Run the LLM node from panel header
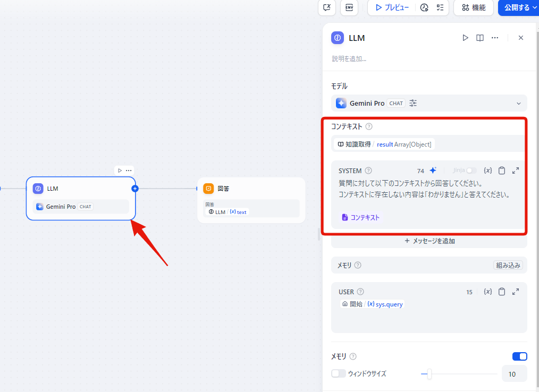This screenshot has height=392, width=539. click(465, 38)
